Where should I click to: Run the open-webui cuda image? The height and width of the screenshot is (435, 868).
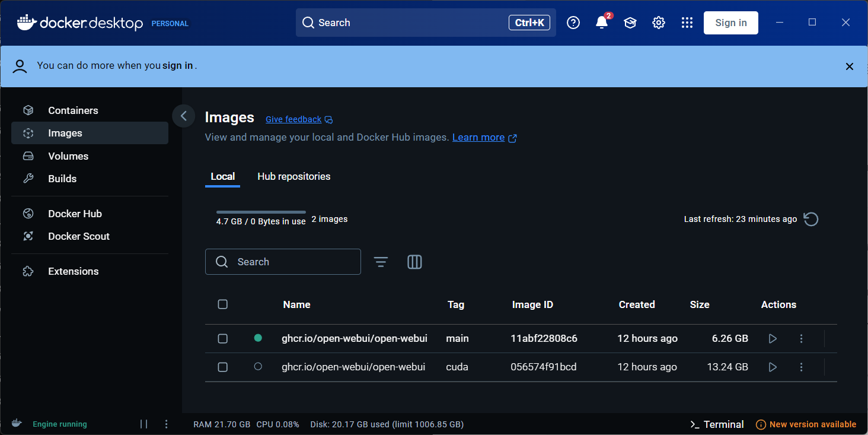pos(773,367)
